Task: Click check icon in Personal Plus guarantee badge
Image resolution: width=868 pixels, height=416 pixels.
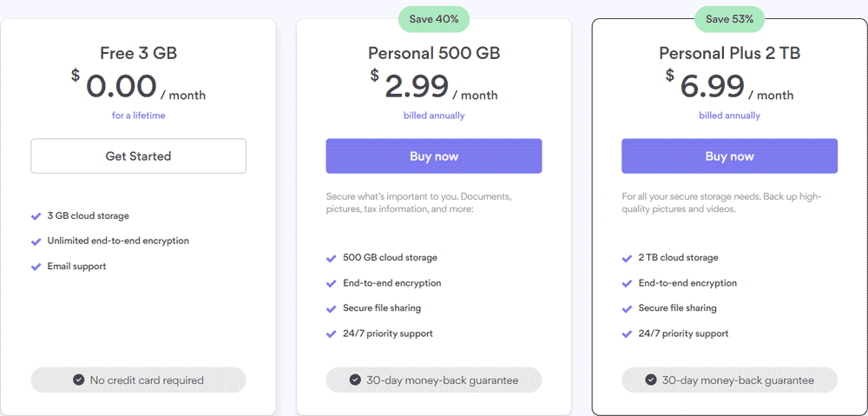Action: coord(650,380)
